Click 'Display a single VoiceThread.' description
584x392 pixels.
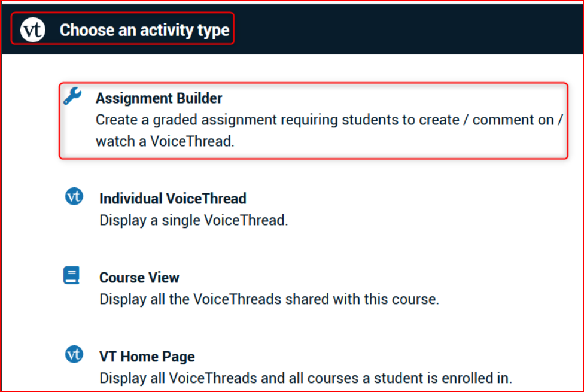pos(194,220)
